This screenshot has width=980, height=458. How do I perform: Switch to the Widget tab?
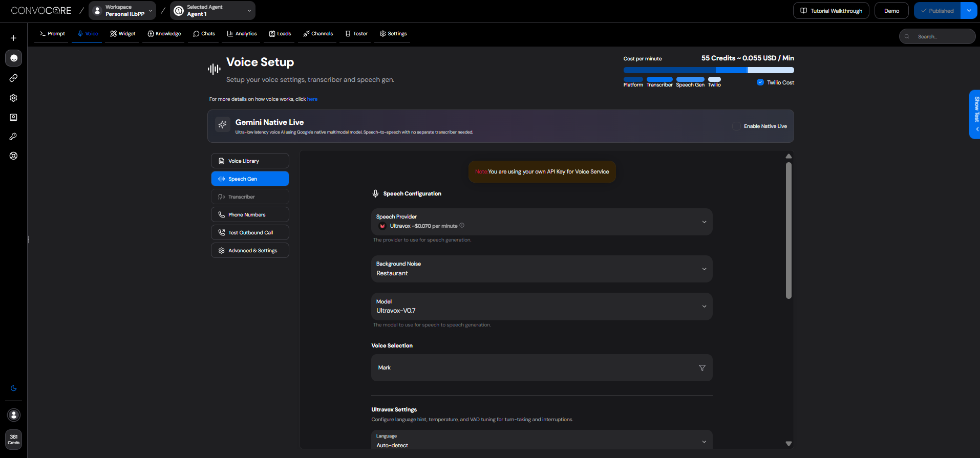tap(123, 34)
